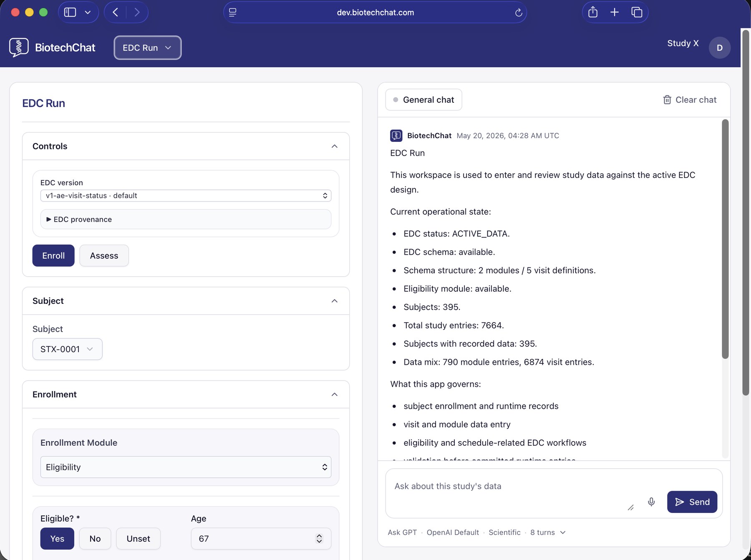Open the browser share icon

593,12
